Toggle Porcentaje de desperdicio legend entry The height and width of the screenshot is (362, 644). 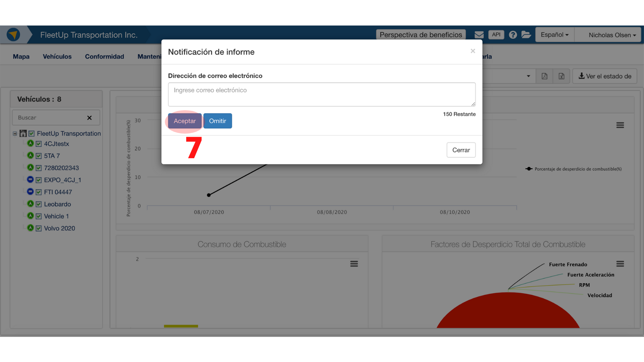[x=574, y=169]
